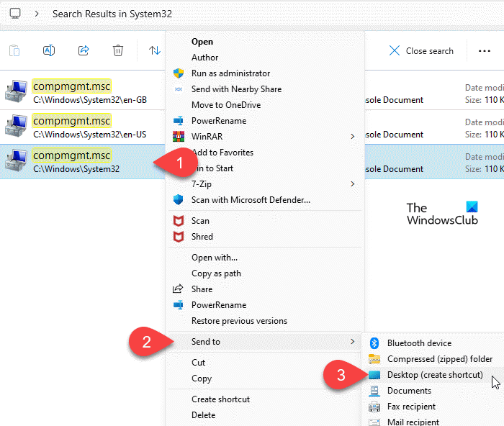Click the Documents icon in Send to submenu
The height and width of the screenshot is (426, 504).
[374, 391]
